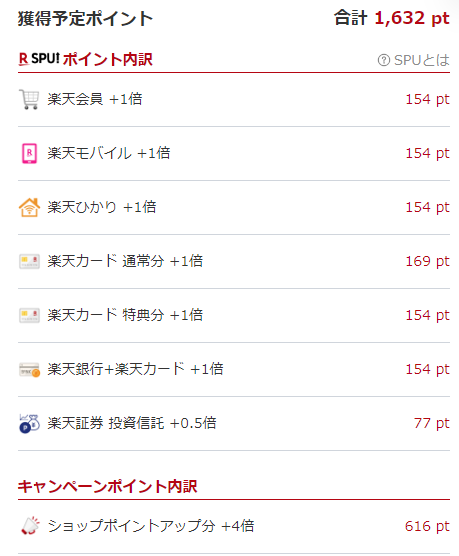Click the 合計 1,632 pt total
459x556 pixels.
[x=392, y=18]
